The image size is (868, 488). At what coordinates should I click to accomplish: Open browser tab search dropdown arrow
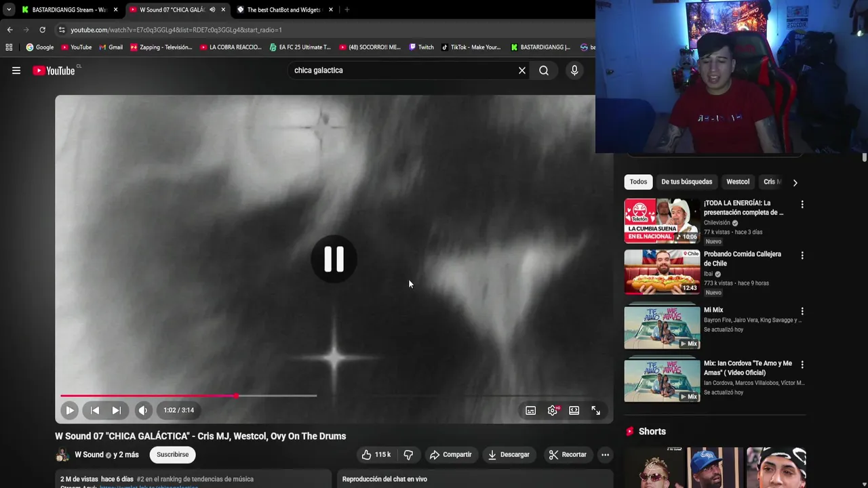(8, 9)
